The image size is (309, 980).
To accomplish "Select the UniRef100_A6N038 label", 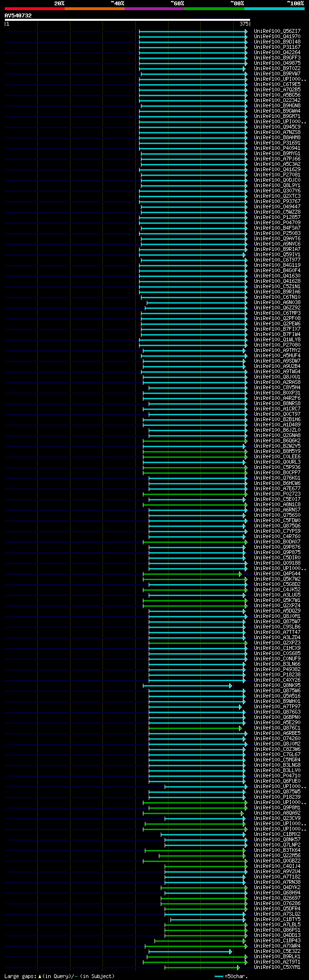I will coord(277,302).
